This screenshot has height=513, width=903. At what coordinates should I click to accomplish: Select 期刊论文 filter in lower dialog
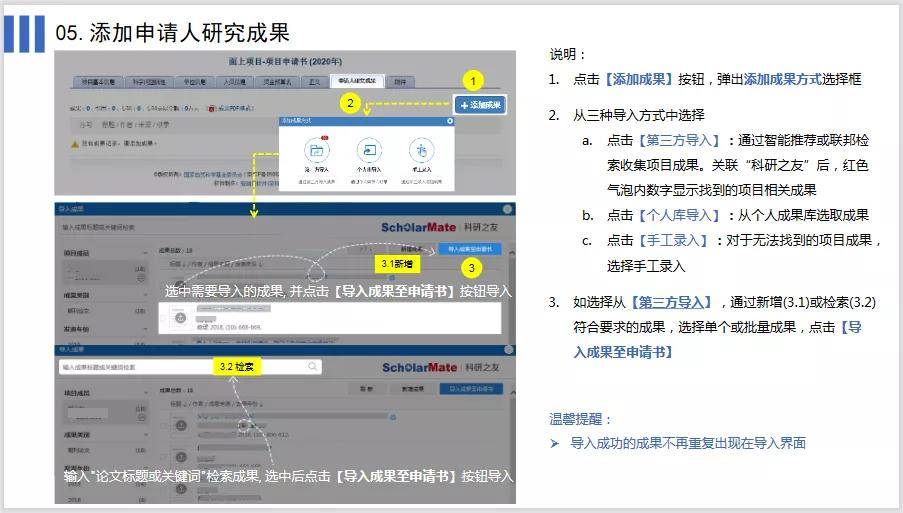coord(79,450)
